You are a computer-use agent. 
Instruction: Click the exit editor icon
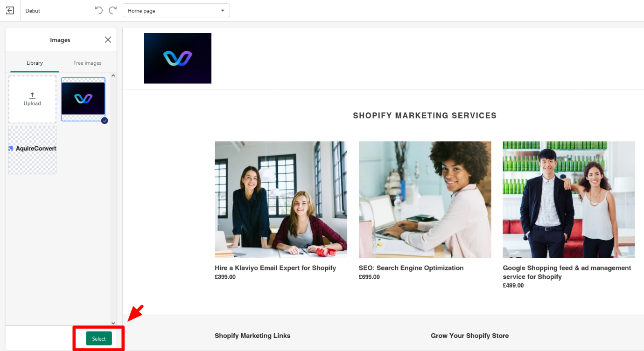point(10,10)
